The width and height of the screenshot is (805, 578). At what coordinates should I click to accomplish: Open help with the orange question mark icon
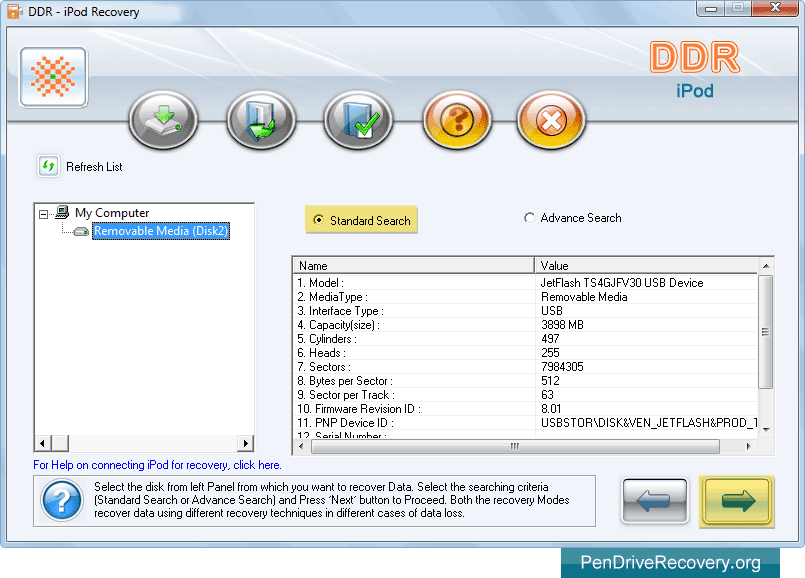pyautogui.click(x=457, y=120)
